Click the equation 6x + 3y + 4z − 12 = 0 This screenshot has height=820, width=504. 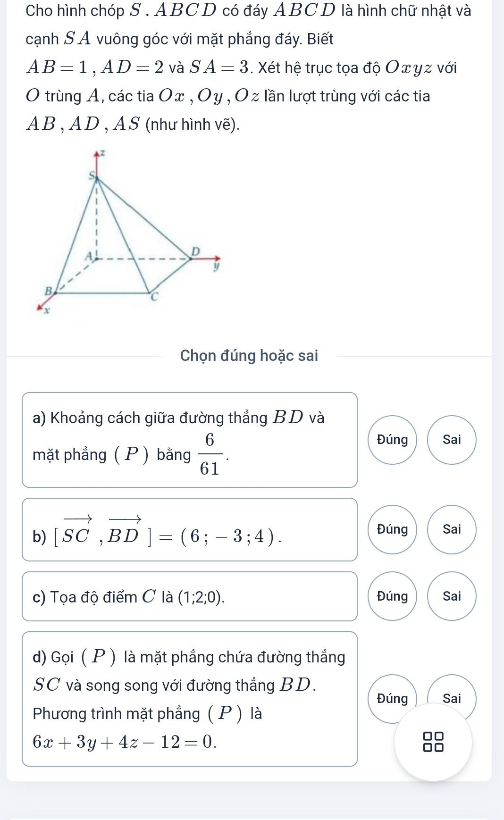(124, 742)
